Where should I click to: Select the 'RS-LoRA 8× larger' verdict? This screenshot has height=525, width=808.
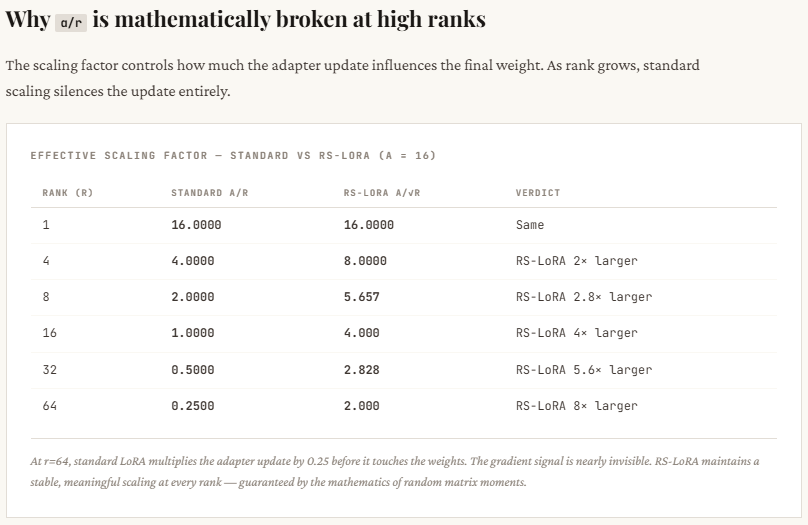[x=577, y=406]
